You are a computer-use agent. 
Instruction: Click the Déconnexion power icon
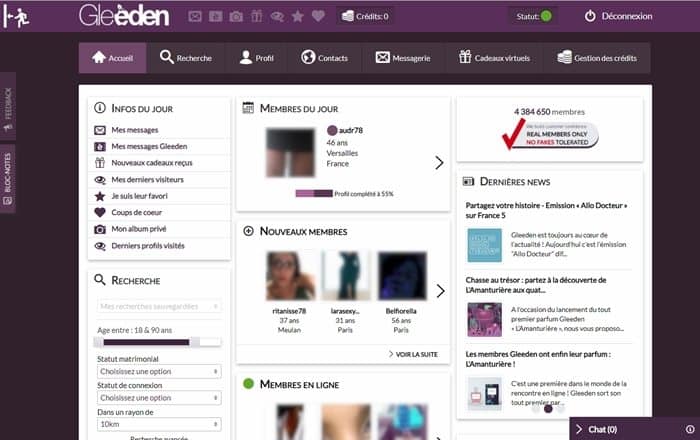590,16
